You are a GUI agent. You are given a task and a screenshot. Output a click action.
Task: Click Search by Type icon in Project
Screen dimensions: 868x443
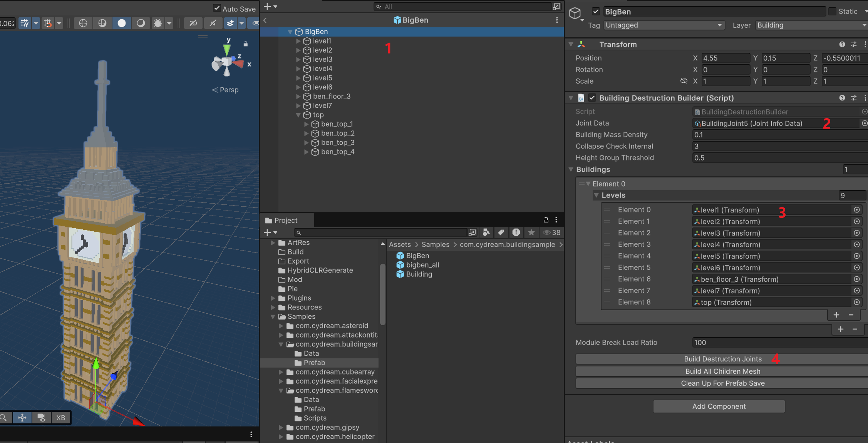(x=486, y=232)
